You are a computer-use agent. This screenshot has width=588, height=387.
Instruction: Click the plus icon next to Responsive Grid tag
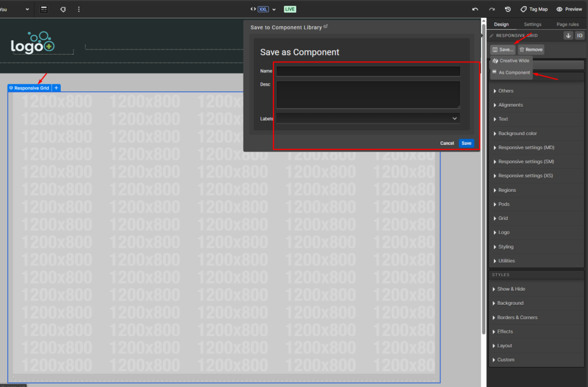pyautogui.click(x=56, y=88)
